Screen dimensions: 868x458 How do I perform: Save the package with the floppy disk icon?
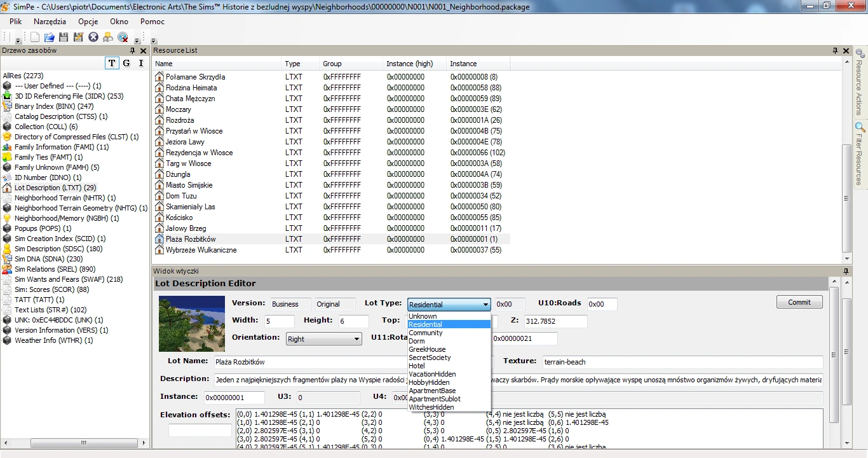click(64, 38)
